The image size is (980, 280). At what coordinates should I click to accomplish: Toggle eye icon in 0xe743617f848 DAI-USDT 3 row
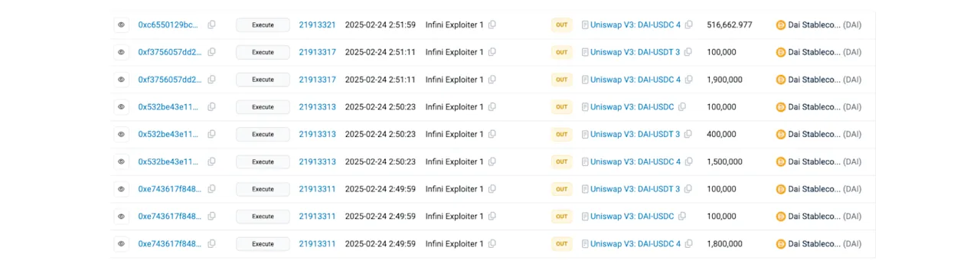coord(121,189)
